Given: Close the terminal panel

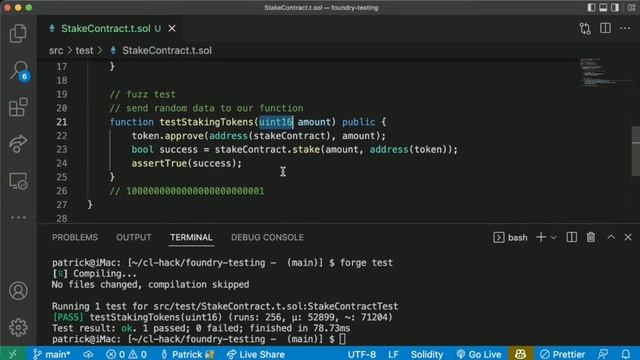Looking at the screenshot, I should 628,237.
